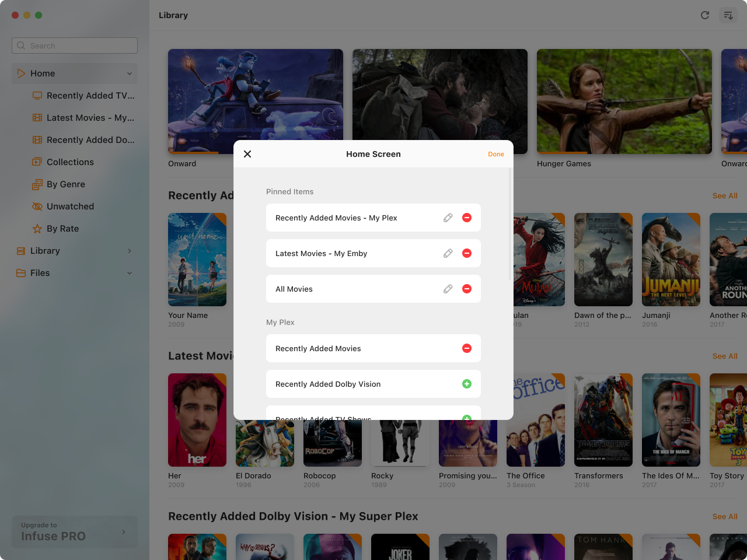The width and height of the screenshot is (747, 560).
Task: Open By Genre in the sidebar
Action: 75,184
